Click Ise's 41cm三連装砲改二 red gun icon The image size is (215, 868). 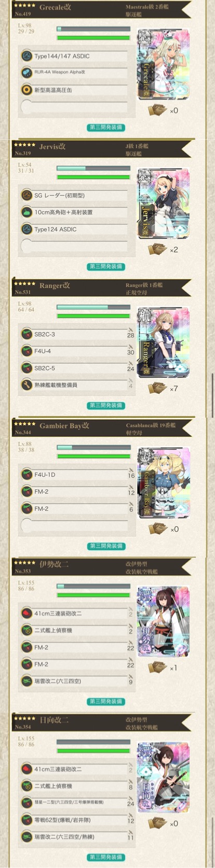coord(27,614)
